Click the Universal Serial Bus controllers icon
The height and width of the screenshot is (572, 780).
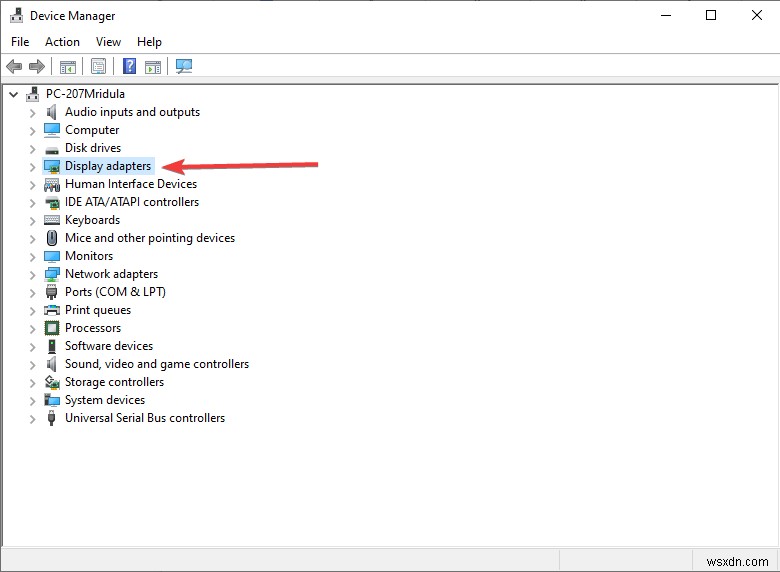click(52, 418)
